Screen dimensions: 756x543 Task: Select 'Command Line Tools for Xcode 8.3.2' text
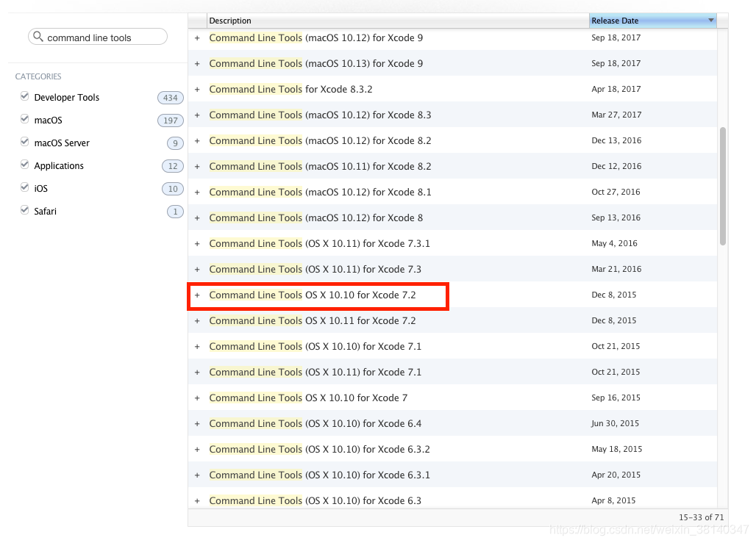pyautogui.click(x=290, y=89)
